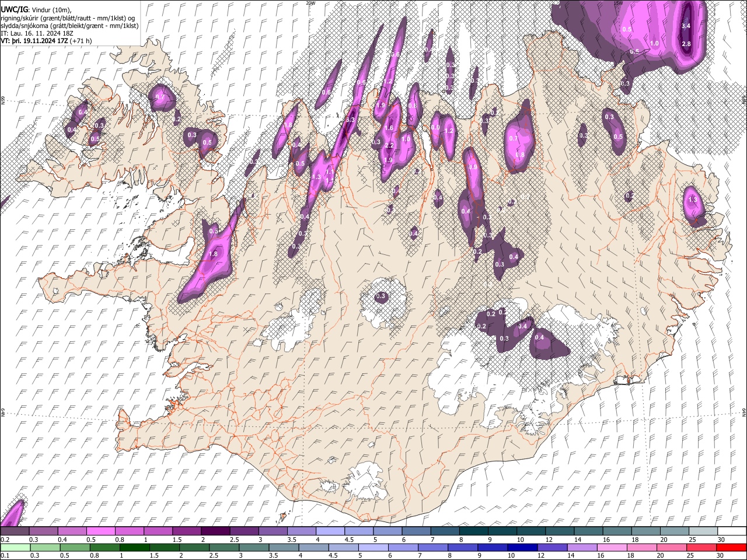Select the '30' label in the snow legend row
747x560 pixels.
click(x=721, y=540)
